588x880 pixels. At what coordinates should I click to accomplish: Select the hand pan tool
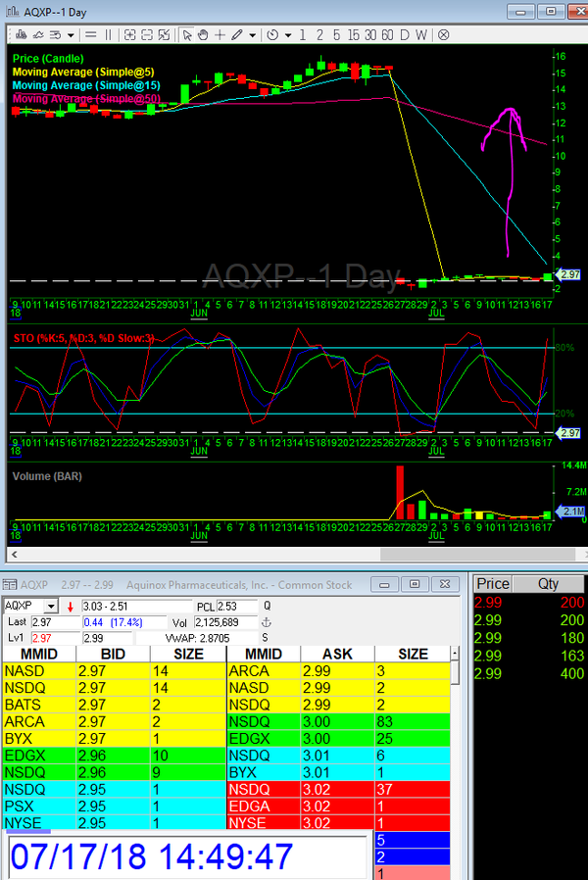tap(203, 34)
